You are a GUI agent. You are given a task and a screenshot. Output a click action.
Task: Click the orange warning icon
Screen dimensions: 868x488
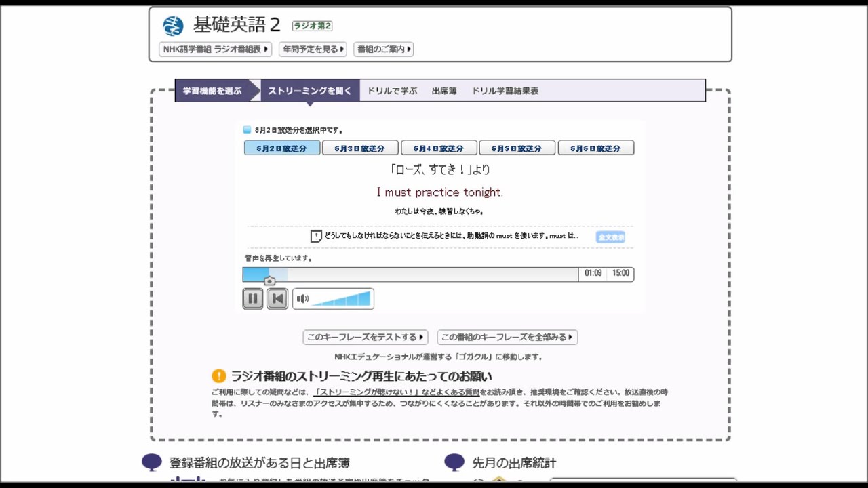tap(218, 375)
